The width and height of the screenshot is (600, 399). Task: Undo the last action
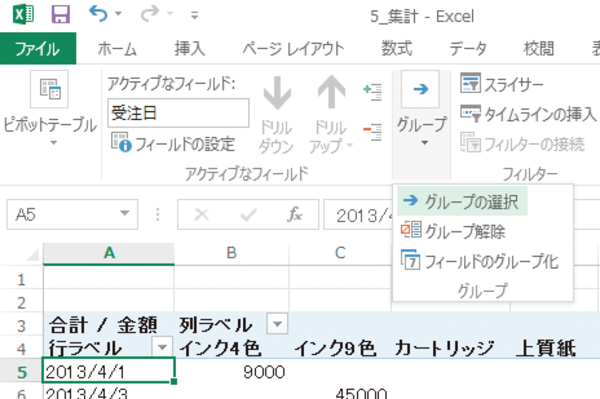coord(98,14)
